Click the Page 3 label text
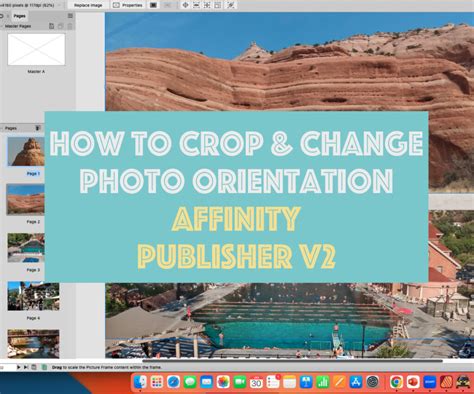474x394 pixels. [33, 270]
